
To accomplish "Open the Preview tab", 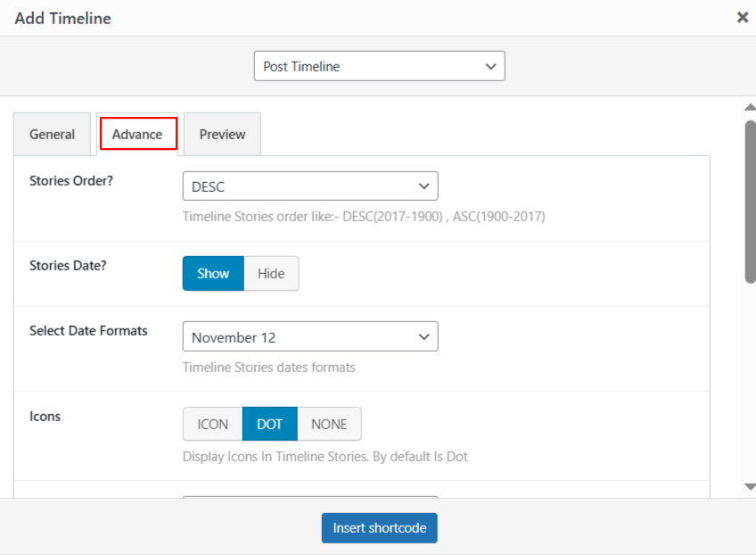I will coord(222,134).
